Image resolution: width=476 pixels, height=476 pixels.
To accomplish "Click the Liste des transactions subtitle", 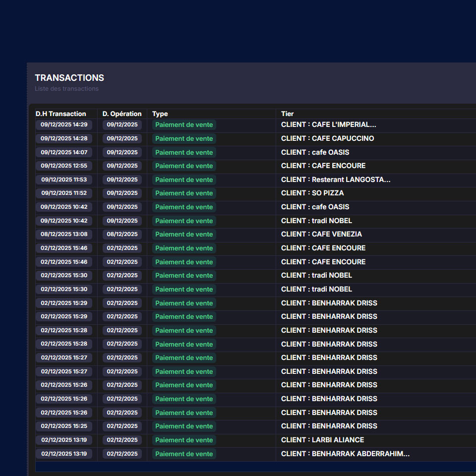I will click(66, 89).
